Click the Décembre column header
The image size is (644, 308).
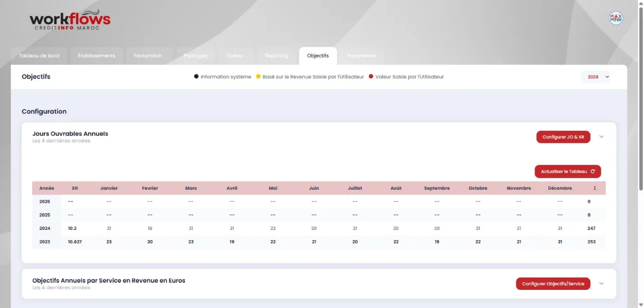click(x=560, y=188)
